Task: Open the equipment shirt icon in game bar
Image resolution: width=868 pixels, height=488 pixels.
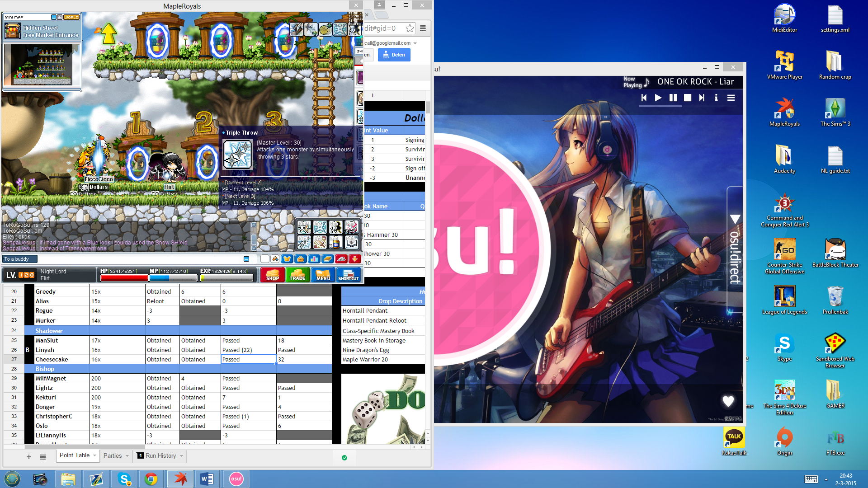Action: pos(287,259)
